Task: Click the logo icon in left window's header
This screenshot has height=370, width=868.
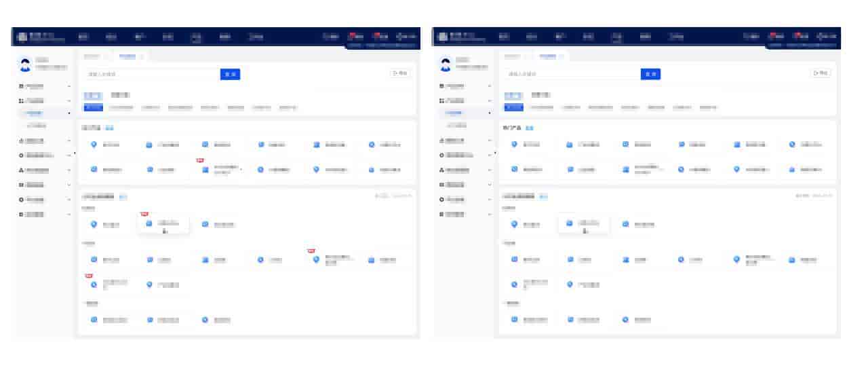Action: pyautogui.click(x=22, y=37)
